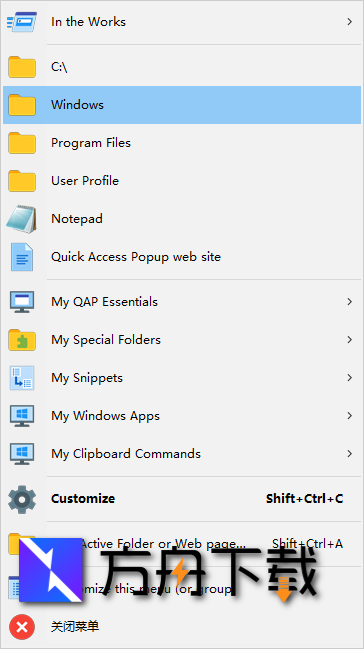The image size is (364, 649).
Task: Expand the My Snippets arrow
Action: click(350, 378)
